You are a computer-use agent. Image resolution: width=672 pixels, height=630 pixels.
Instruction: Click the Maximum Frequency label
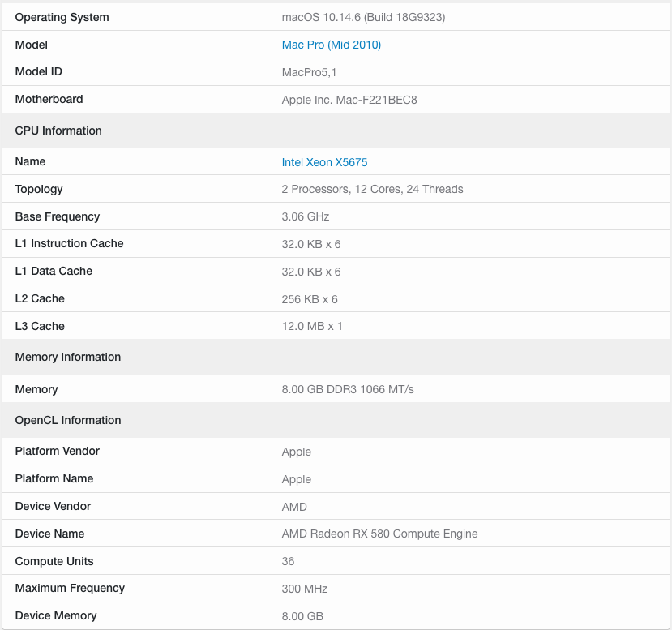pyautogui.click(x=70, y=589)
